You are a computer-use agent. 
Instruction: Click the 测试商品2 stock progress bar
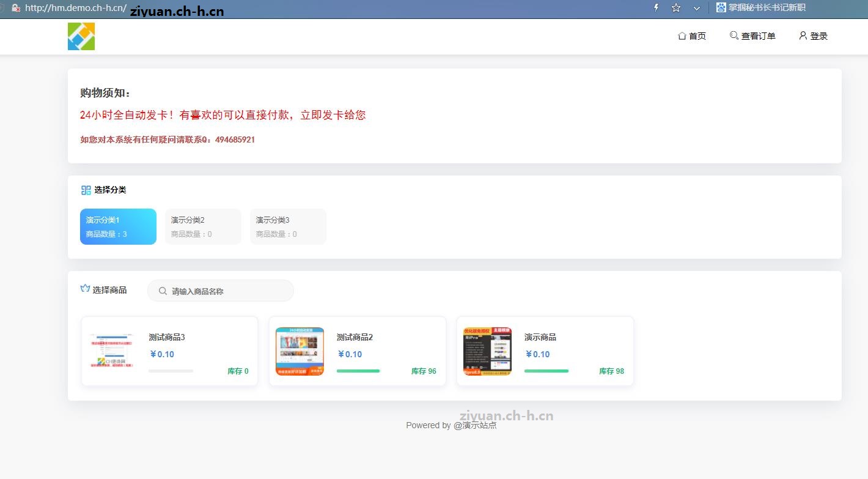[358, 371]
